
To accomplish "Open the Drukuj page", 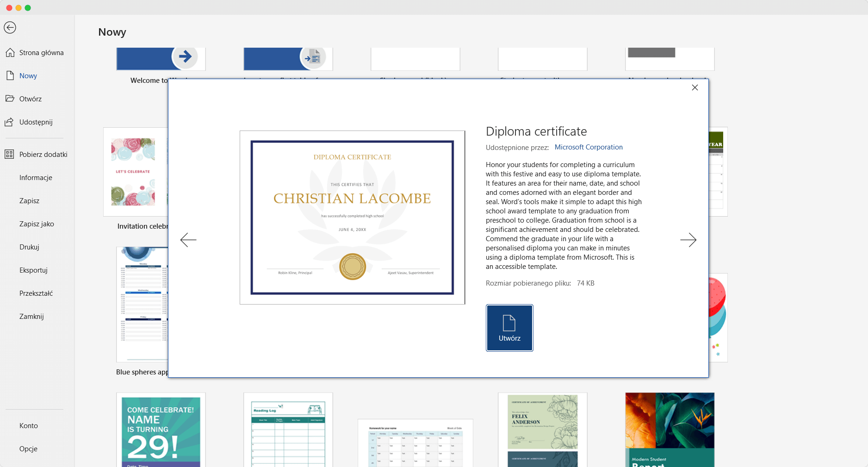I will click(29, 247).
